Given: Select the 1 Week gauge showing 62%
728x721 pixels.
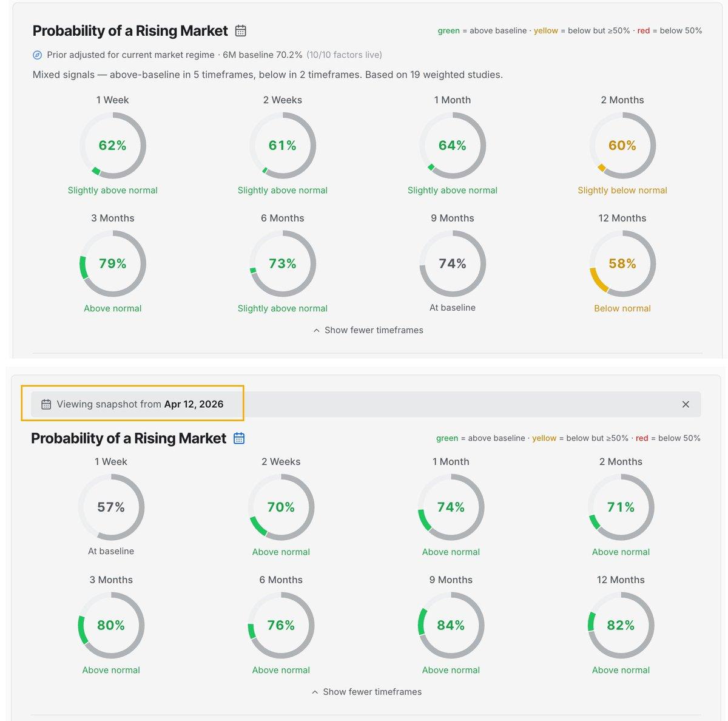Looking at the screenshot, I should [112, 146].
